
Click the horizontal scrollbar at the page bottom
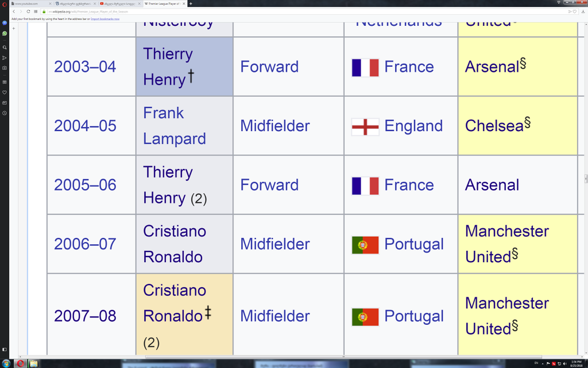[343, 357]
